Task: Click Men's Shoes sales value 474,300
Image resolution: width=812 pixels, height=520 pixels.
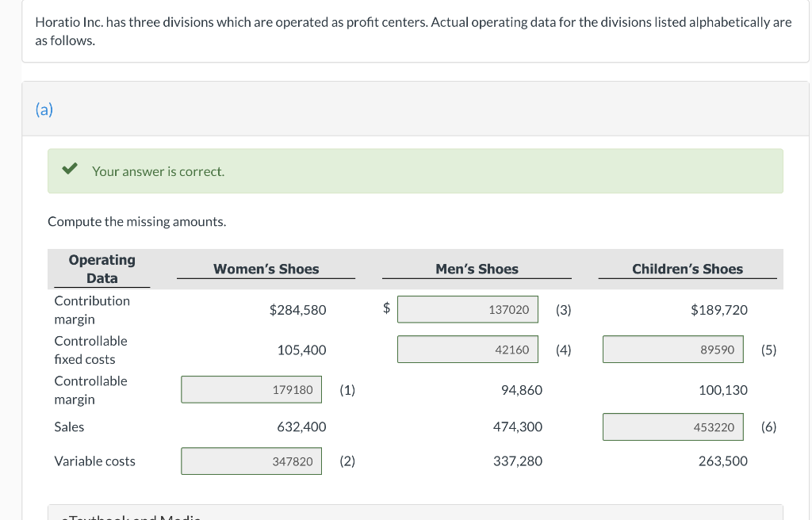Action: pyautogui.click(x=518, y=427)
